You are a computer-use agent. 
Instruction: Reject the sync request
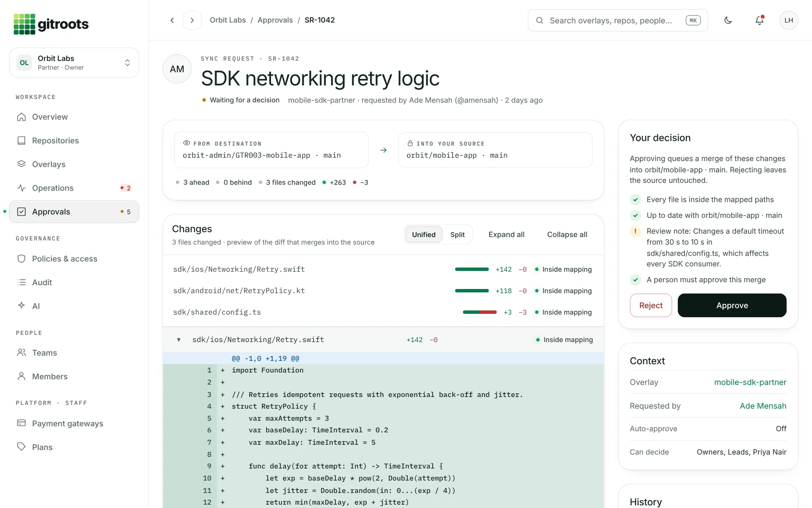651,306
